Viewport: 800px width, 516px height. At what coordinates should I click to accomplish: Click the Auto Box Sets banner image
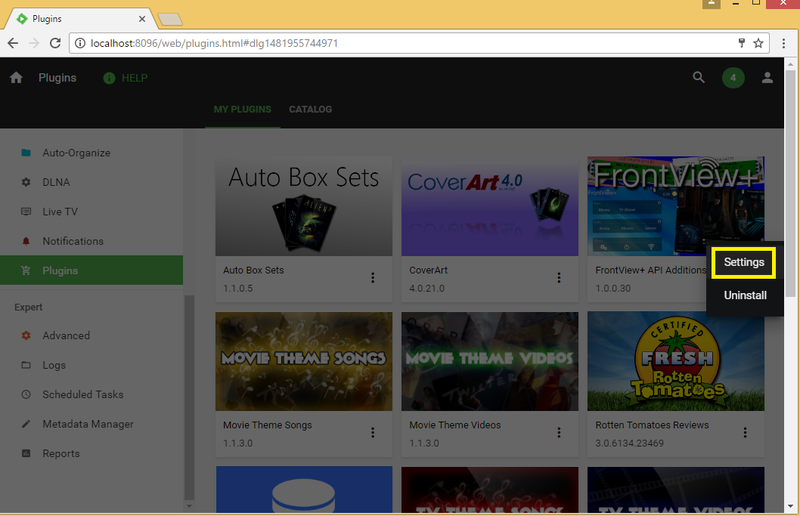click(304, 206)
